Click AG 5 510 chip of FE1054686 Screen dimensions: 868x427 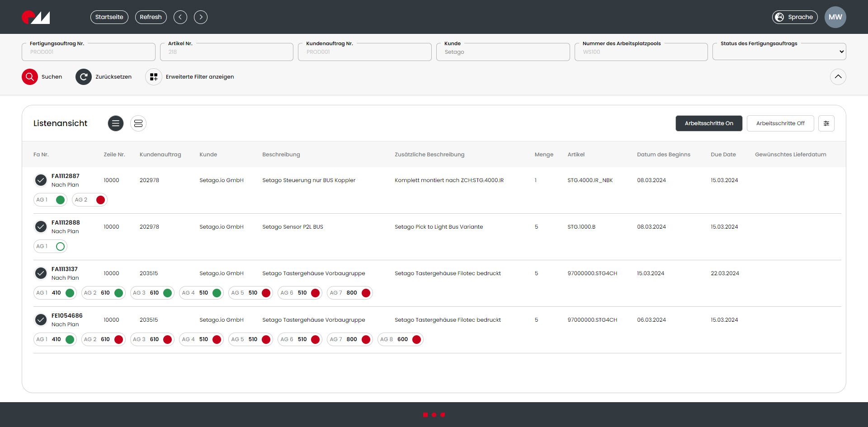click(x=251, y=339)
